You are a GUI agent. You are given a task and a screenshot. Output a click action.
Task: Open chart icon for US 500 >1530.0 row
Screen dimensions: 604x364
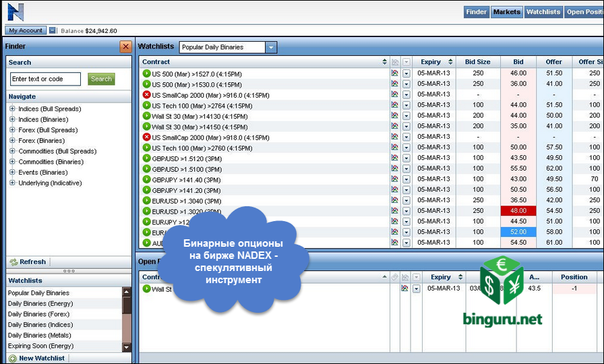click(x=394, y=84)
